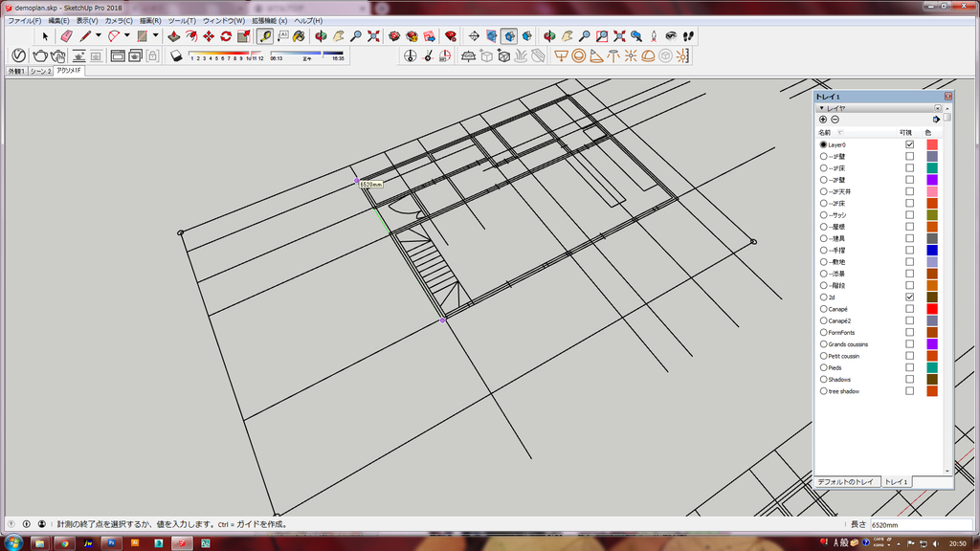
Task: Select the pink Eraser tool
Action: coord(66,36)
